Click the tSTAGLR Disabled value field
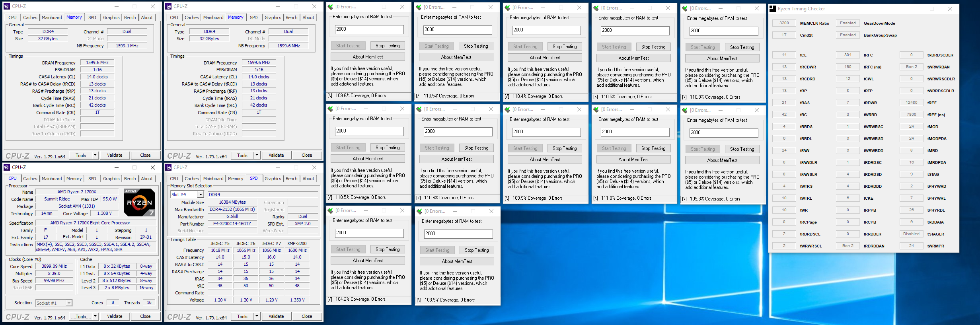Image resolution: width=980 pixels, height=325 pixels. [x=911, y=234]
